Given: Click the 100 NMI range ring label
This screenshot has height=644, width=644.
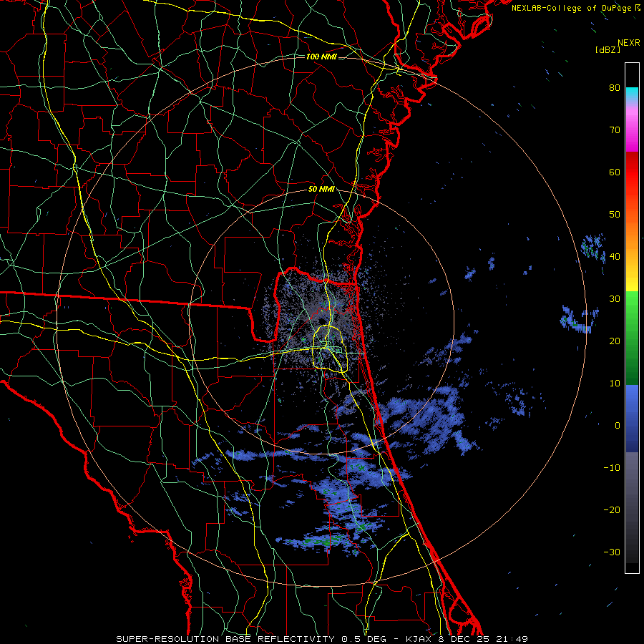Looking at the screenshot, I should coord(321,57).
